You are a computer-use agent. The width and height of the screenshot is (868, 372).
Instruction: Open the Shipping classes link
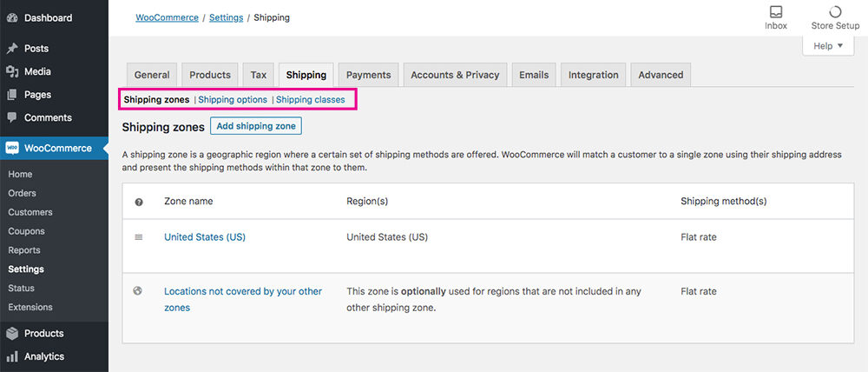(310, 100)
